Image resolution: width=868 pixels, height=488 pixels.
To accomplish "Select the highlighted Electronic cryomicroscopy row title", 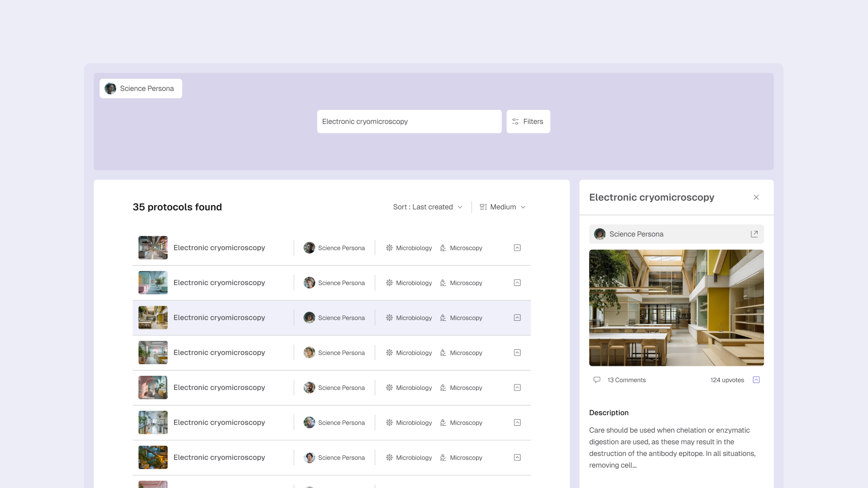I will click(x=219, y=318).
